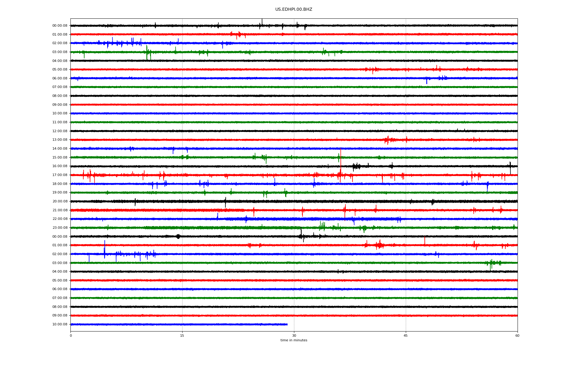Select the 45 tick label on the time axis
588x368 pixels.
[406, 335]
